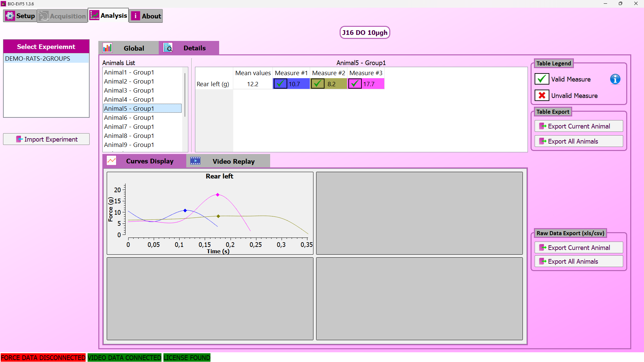
Task: Click the Details magnifier icon
Action: click(168, 48)
